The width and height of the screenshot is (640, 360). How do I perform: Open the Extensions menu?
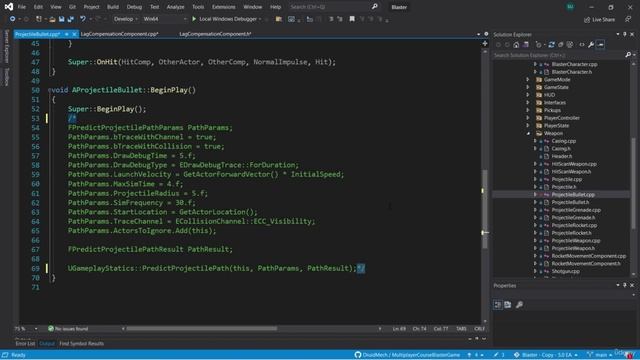(224, 7)
